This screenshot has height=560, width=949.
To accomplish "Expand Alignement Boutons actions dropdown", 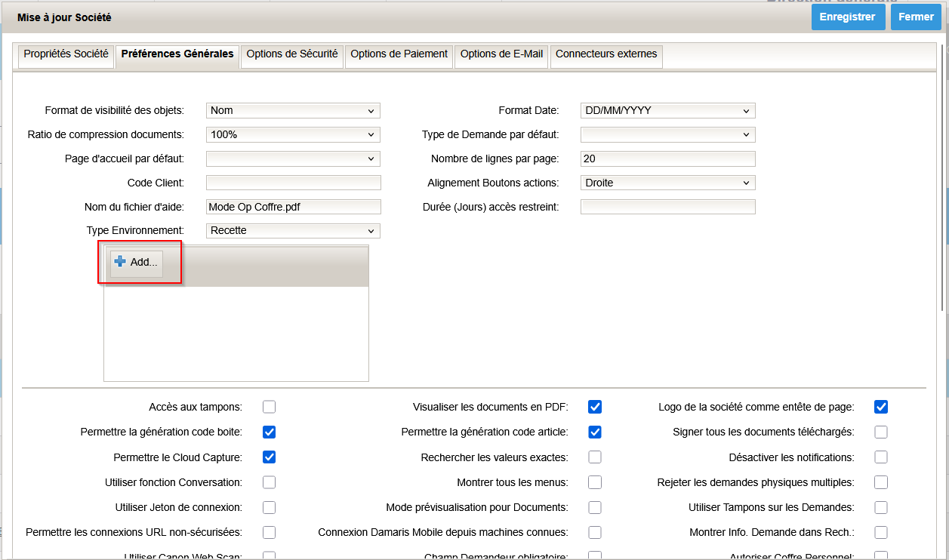I will point(667,183).
